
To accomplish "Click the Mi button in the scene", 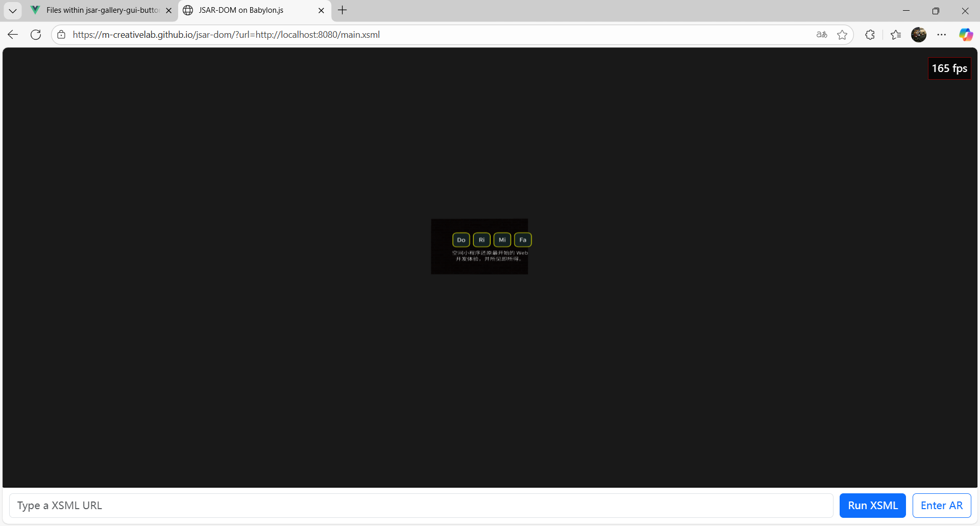I will 502,240.
